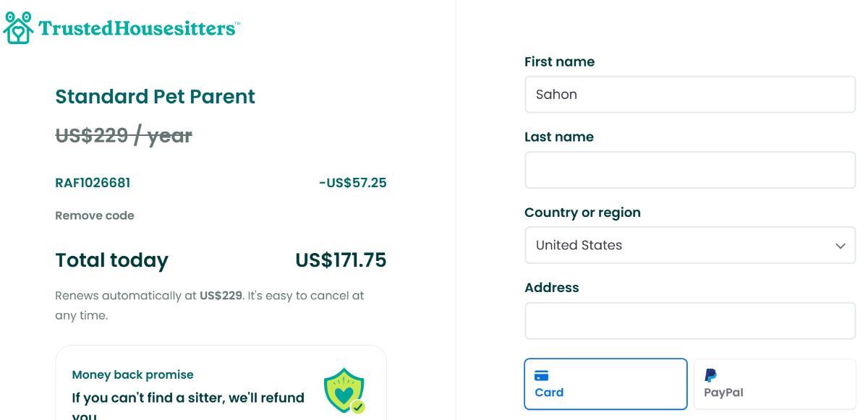Image resolution: width=868 pixels, height=420 pixels.
Task: Open the Country or region dropdown
Action: point(689,245)
